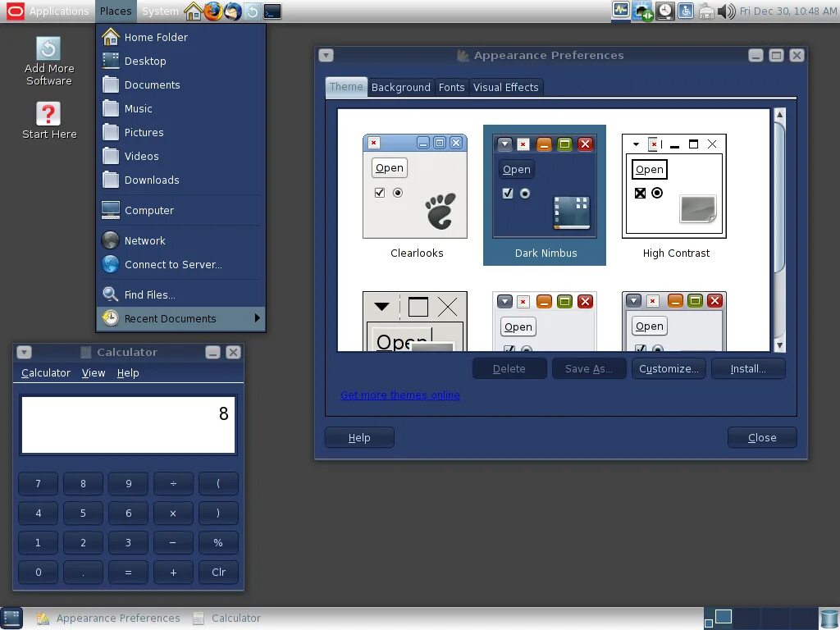Open the volume control speaker icon
The height and width of the screenshot is (630, 840).
tap(727, 11)
